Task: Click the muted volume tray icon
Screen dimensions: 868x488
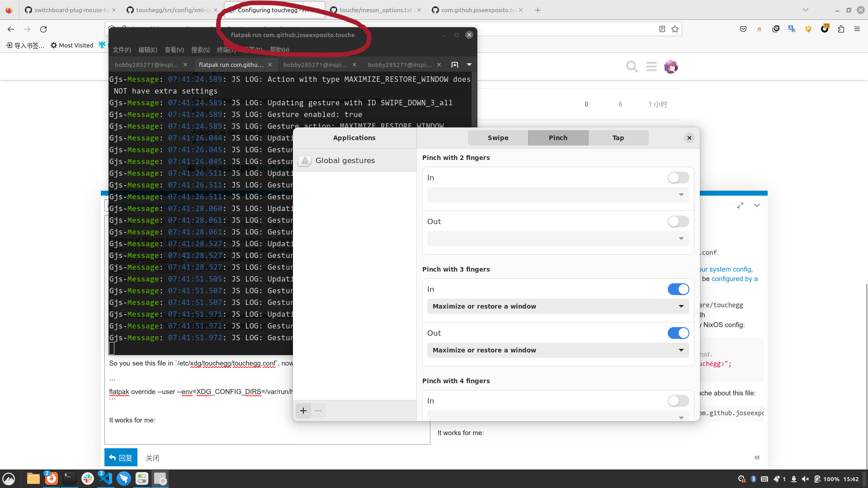Action: pyautogui.click(x=805, y=479)
